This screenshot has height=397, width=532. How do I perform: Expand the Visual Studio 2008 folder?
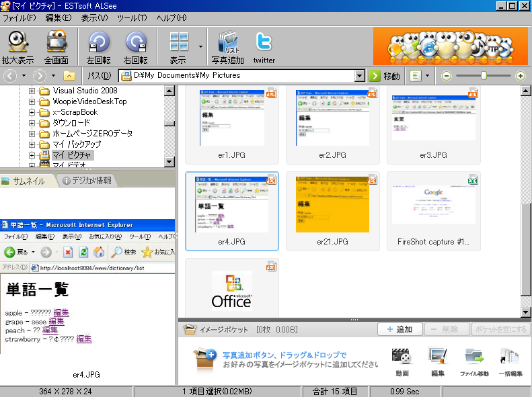click(32, 91)
